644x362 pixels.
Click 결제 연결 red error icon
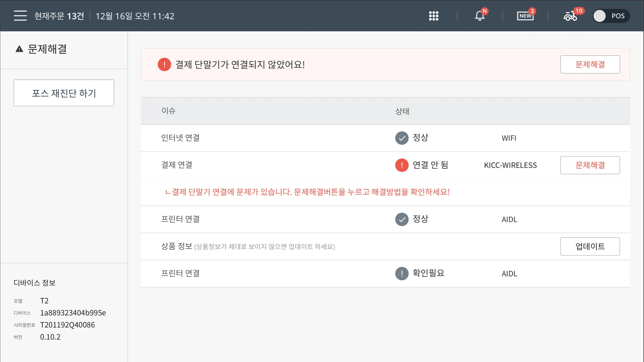tap(402, 165)
